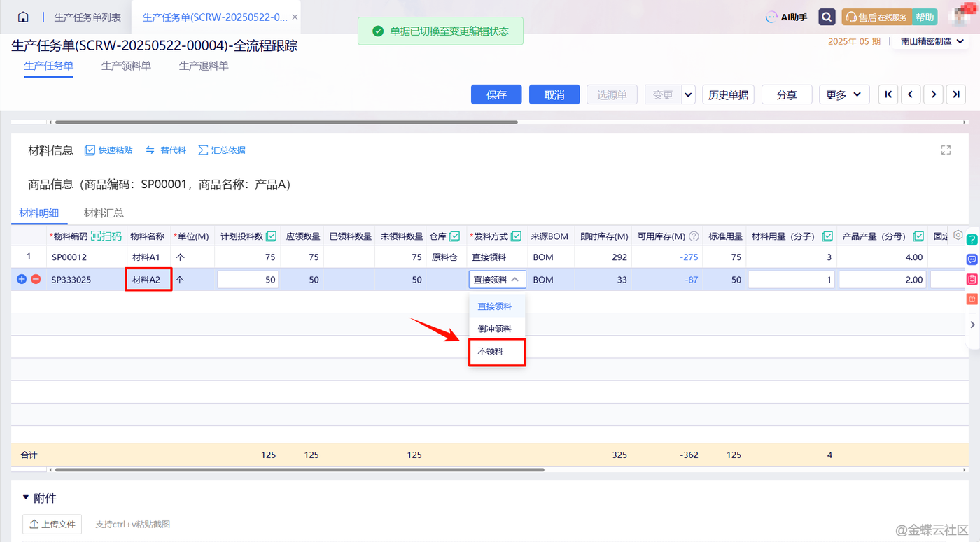Toggle the 计划投料数 column checkbox
Image resolution: width=980 pixels, height=542 pixels.
click(271, 236)
